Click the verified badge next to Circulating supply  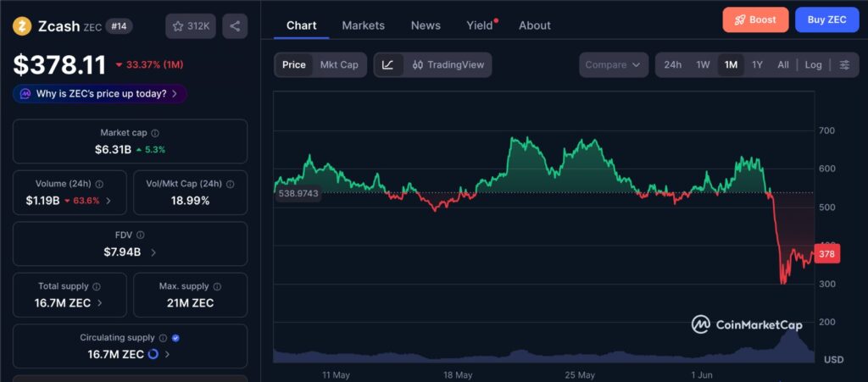pos(175,338)
